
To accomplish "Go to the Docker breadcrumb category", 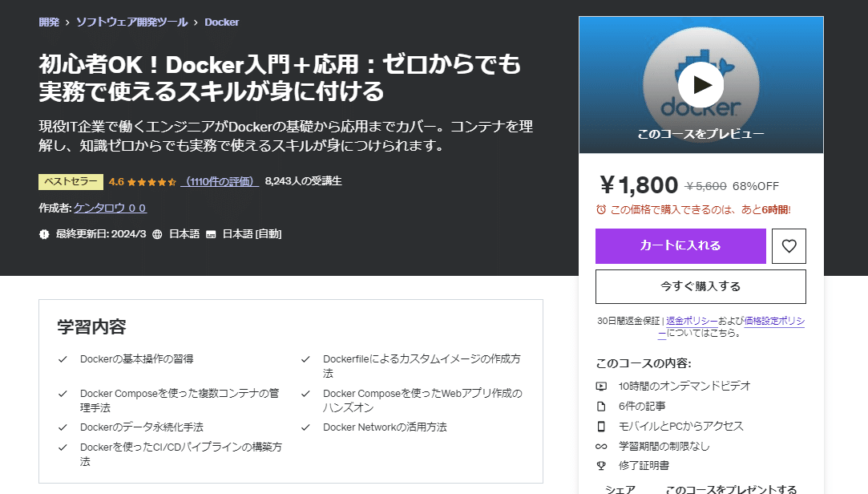I will tap(221, 22).
